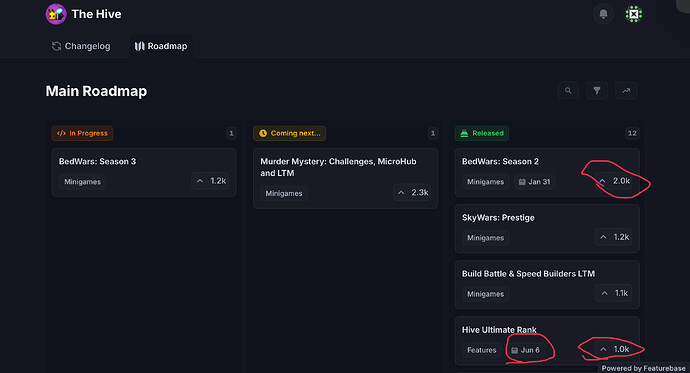Screen dimensions: 690x373
Task: Click the Main Roadmap heading
Action: [x=96, y=91]
